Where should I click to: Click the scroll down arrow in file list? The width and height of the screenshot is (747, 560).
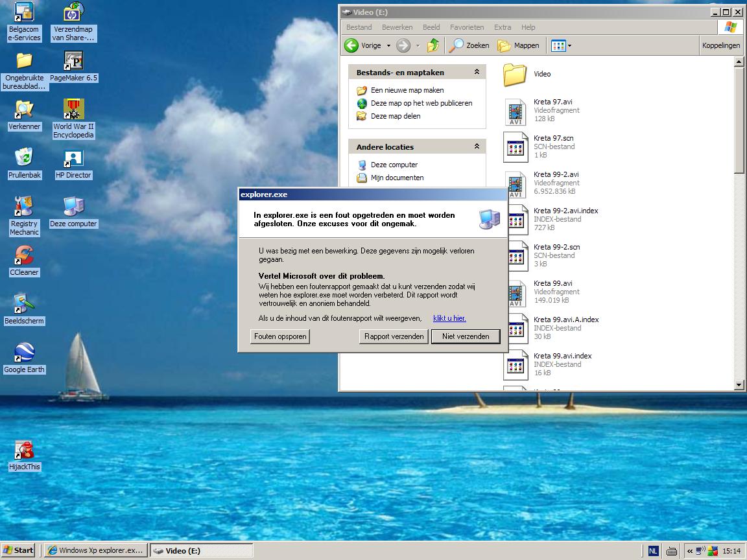[x=739, y=385]
